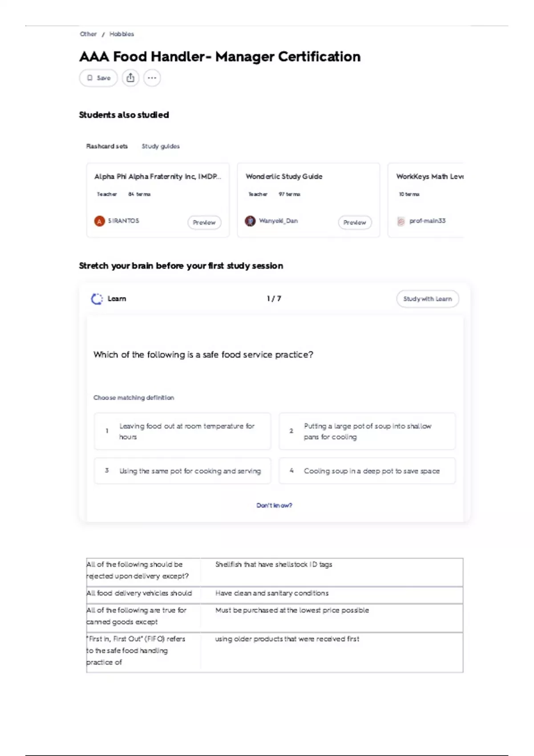Select answer 'Leaving food out at room temperature'
This screenshot has height=756, width=534.
182,431
